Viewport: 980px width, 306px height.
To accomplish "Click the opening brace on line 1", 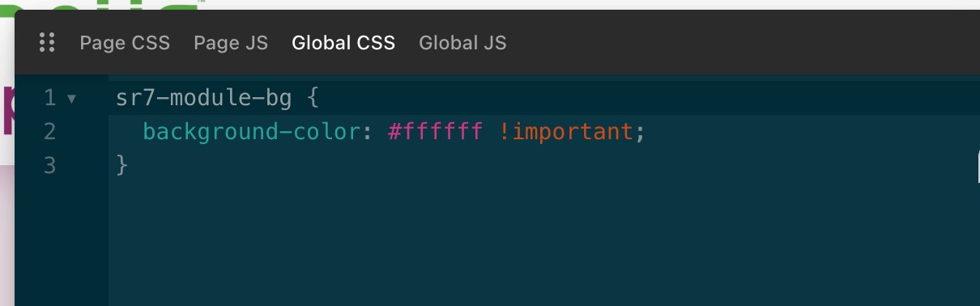I will 313,98.
